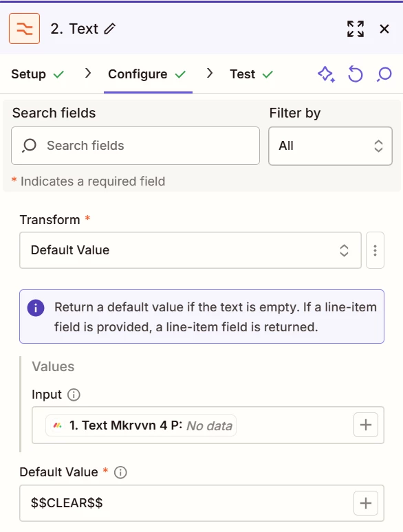Viewport: 403px width, 532px height.
Task: Open the Filter by All dropdown
Action: point(330,146)
